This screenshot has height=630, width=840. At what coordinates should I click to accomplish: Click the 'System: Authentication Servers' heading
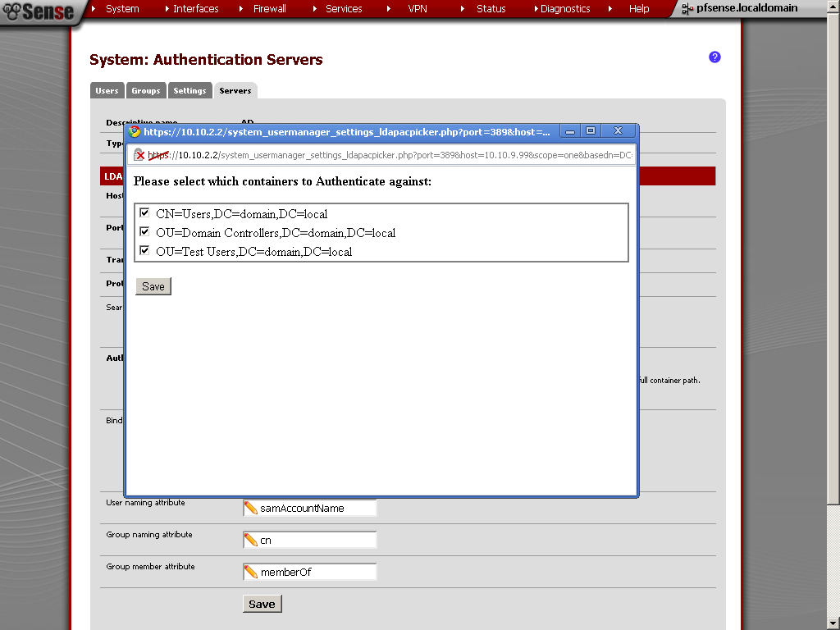(206, 59)
